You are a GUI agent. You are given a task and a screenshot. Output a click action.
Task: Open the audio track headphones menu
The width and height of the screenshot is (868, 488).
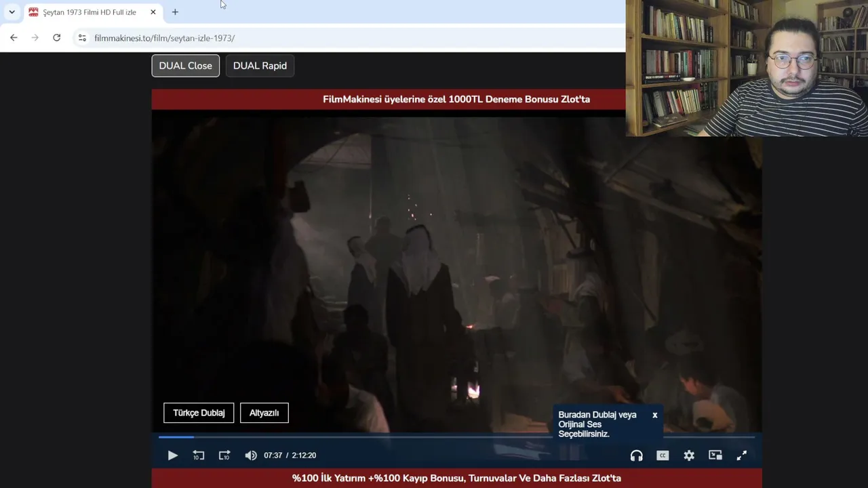[636, 455]
